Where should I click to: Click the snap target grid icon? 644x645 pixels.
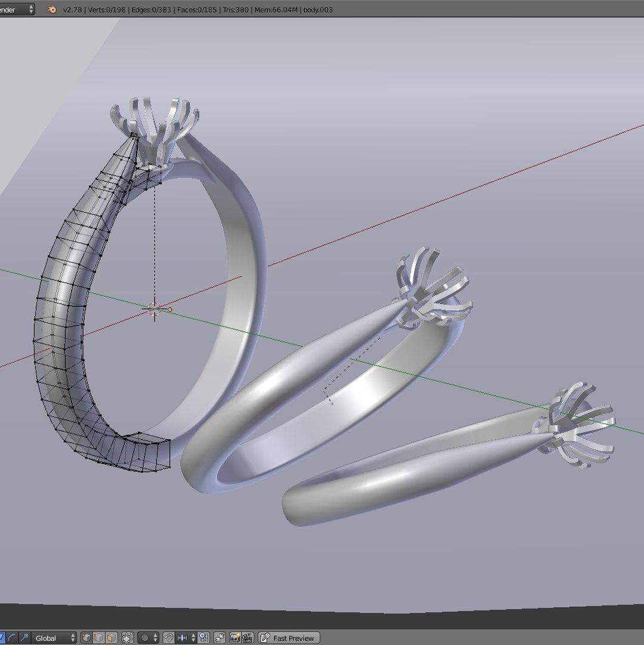[204, 638]
